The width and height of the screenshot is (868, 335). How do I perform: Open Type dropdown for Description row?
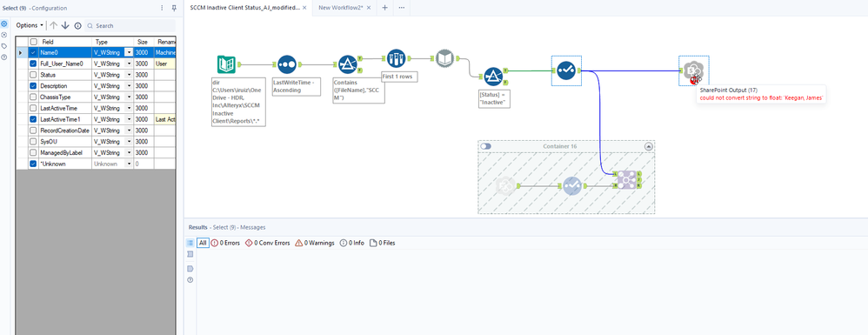point(129,86)
